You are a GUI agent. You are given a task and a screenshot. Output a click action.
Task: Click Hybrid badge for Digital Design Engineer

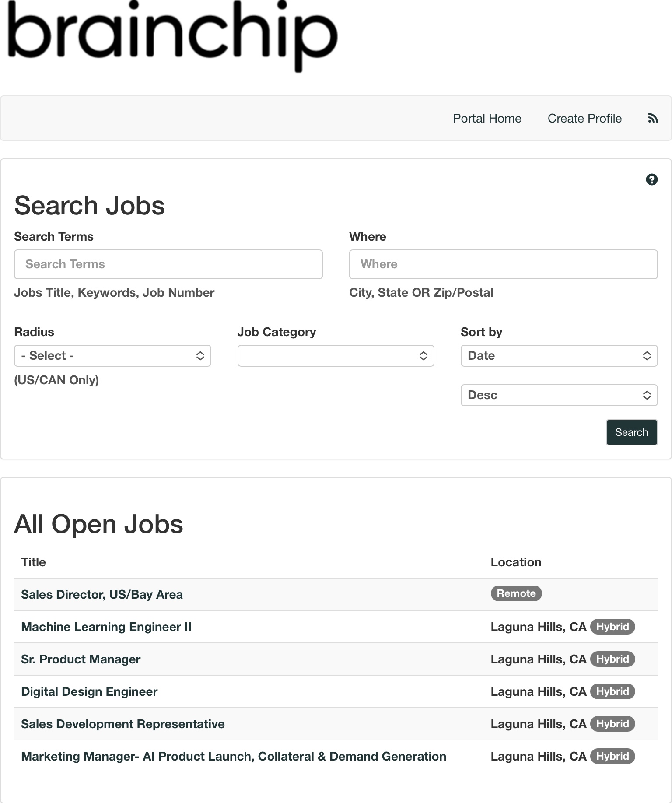(x=612, y=691)
